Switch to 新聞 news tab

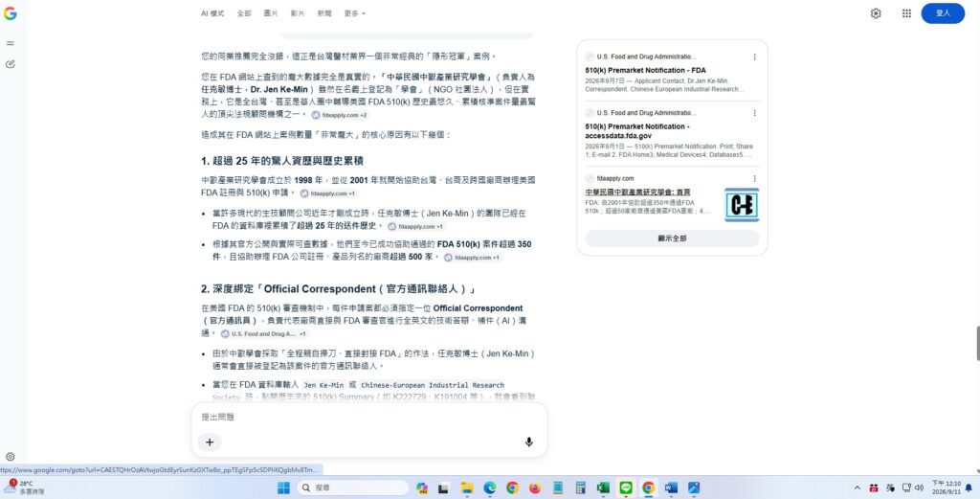click(324, 13)
